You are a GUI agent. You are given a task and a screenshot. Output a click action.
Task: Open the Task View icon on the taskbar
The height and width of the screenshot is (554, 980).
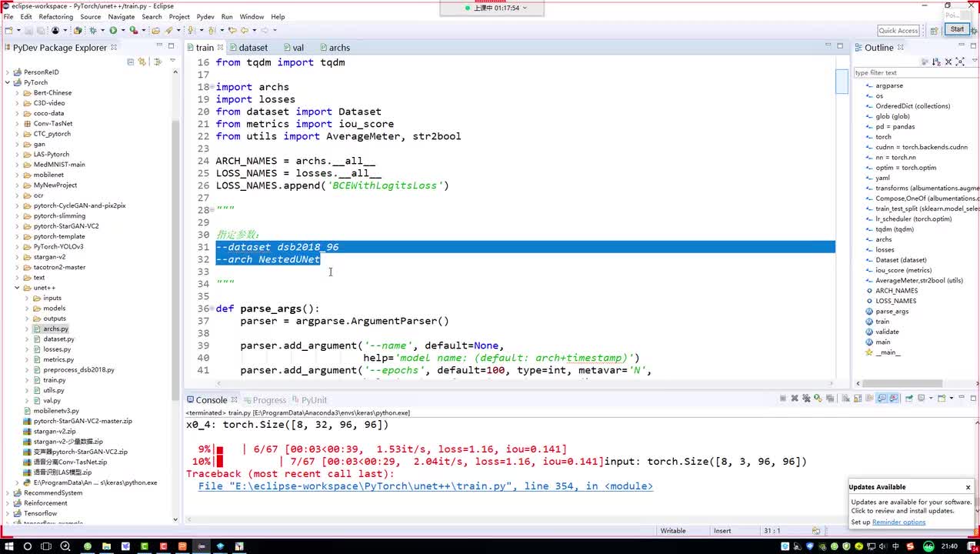point(48,546)
